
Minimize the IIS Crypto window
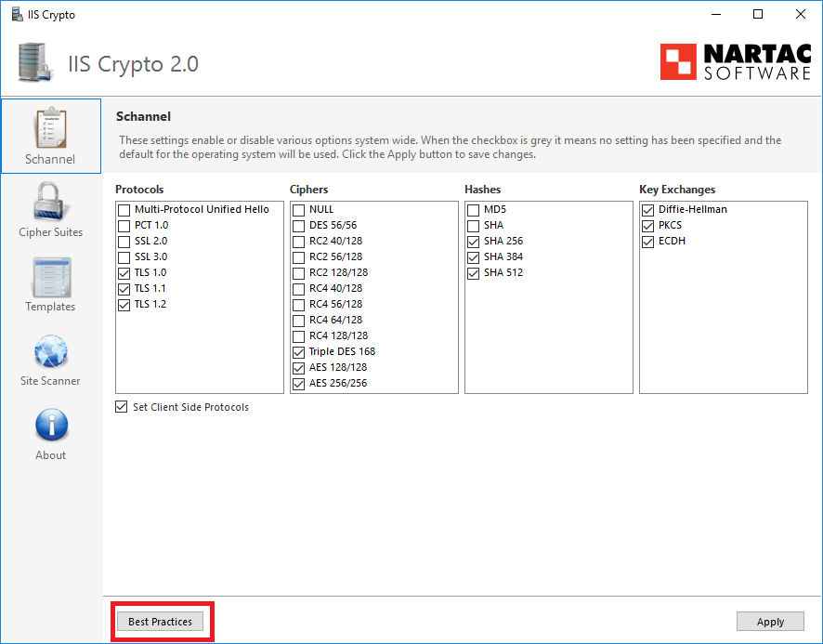click(x=716, y=14)
